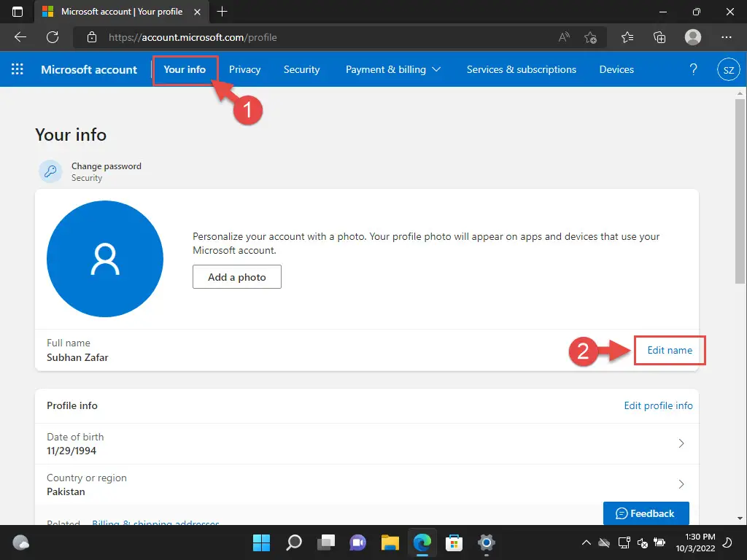This screenshot has width=747, height=560.
Task: Click the key icon beside Change password
Action: (x=50, y=171)
